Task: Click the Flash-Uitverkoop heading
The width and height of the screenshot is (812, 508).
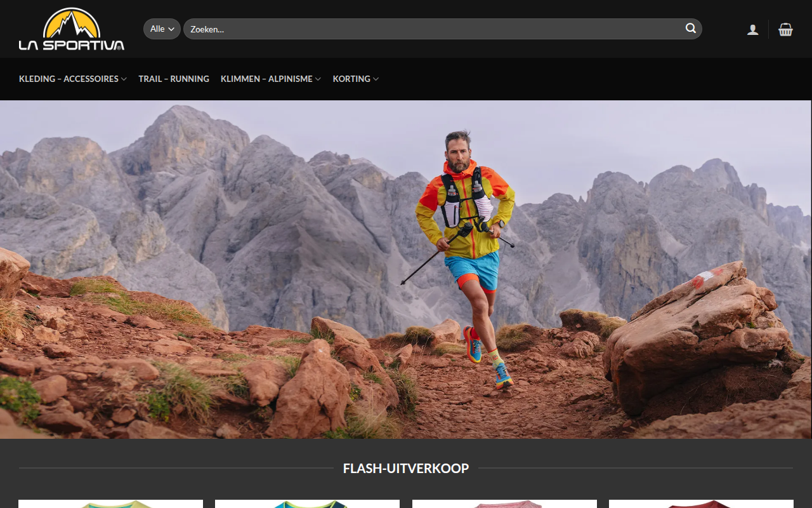Action: tap(406, 469)
